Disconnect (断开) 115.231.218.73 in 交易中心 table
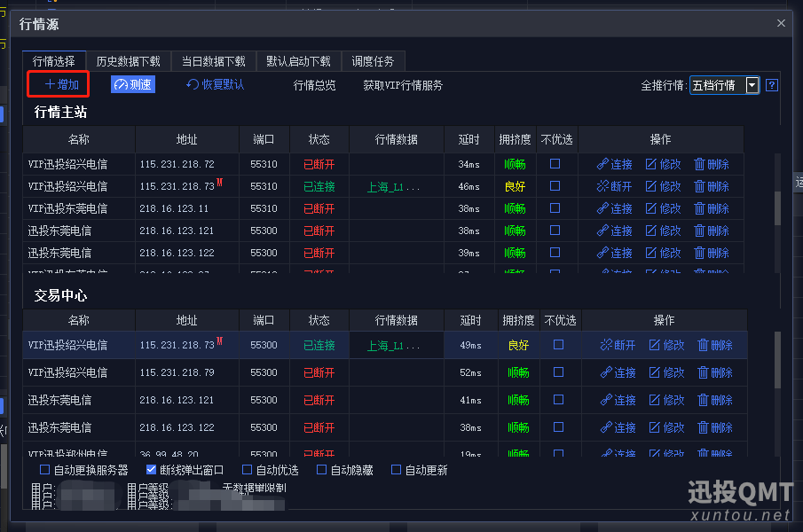 point(618,345)
